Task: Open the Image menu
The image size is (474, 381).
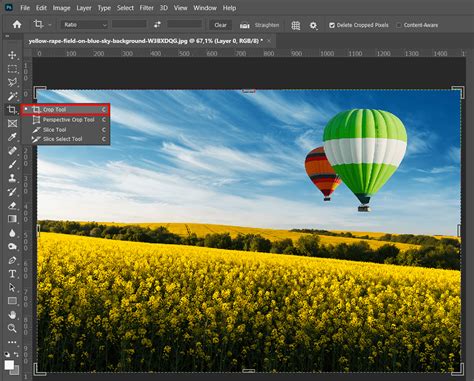Action: (61, 8)
